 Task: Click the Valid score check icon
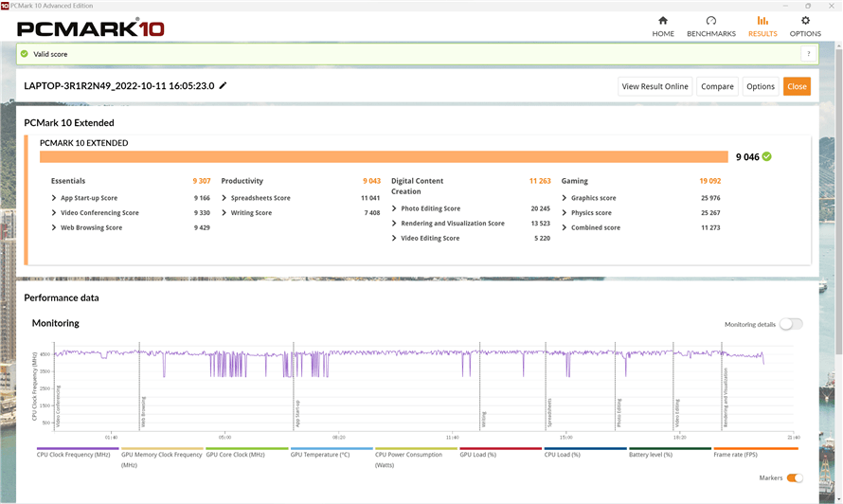[x=25, y=54]
